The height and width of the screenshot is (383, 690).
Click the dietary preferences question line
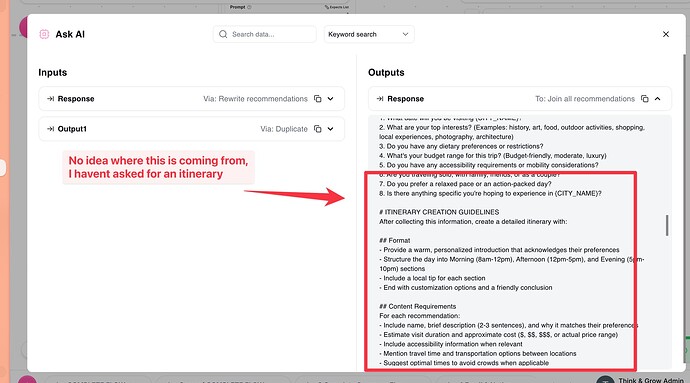coord(461,146)
